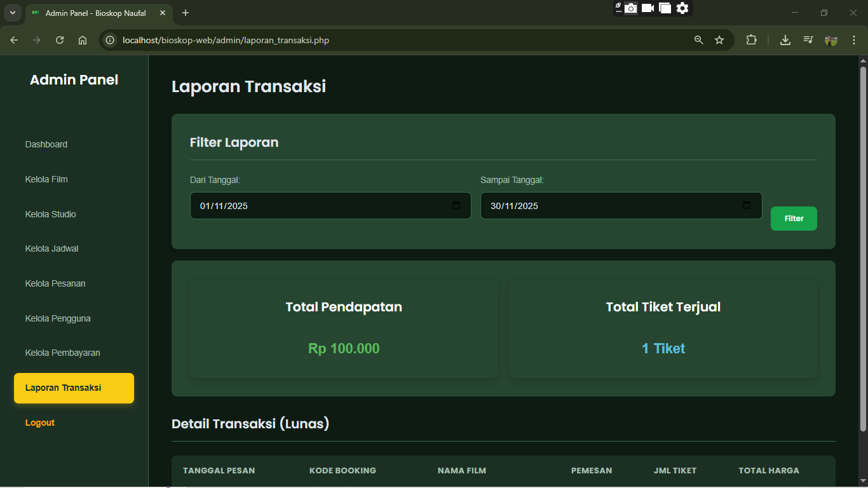Image resolution: width=868 pixels, height=488 pixels.
Task: Open the browser three-dot menu
Action: (853, 40)
